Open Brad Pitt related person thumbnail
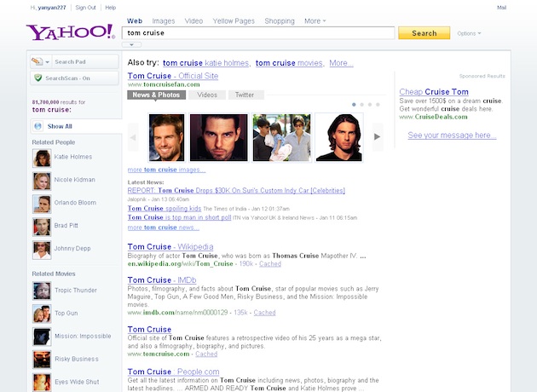 pos(42,227)
